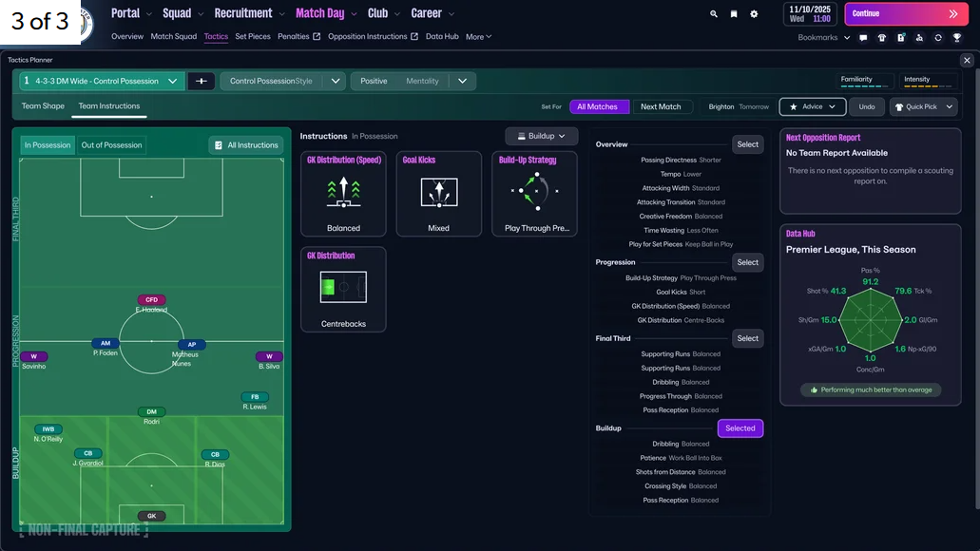Open the Recruitment menu
Image resolution: width=980 pixels, height=551 pixels.
pos(249,13)
